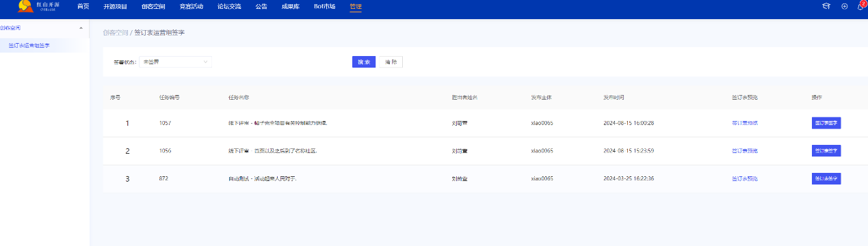This screenshot has height=246, width=868.
Task: Click the task name beginning 自动测试
Action: (262, 178)
